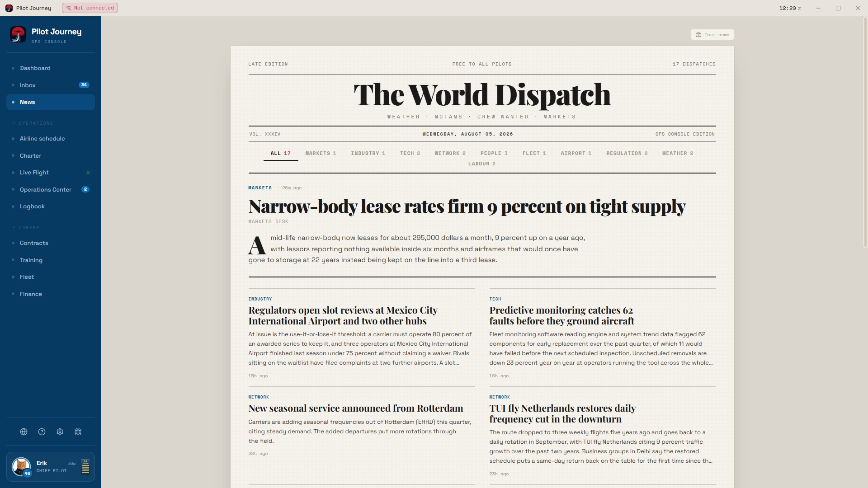Open Predictive monitoring catches 62 faults article
Image resolution: width=868 pixels, height=488 pixels.
click(x=561, y=316)
